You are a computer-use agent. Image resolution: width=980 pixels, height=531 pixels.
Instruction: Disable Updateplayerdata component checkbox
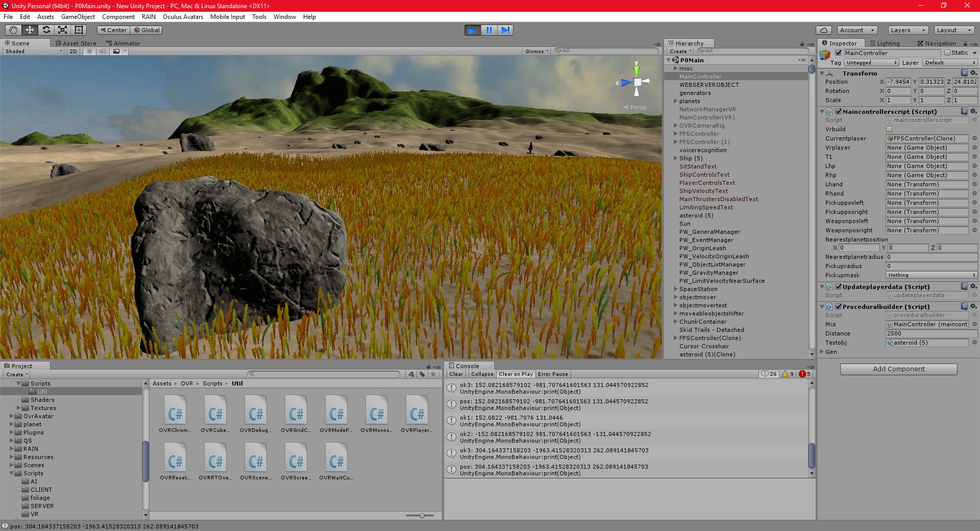click(x=838, y=286)
